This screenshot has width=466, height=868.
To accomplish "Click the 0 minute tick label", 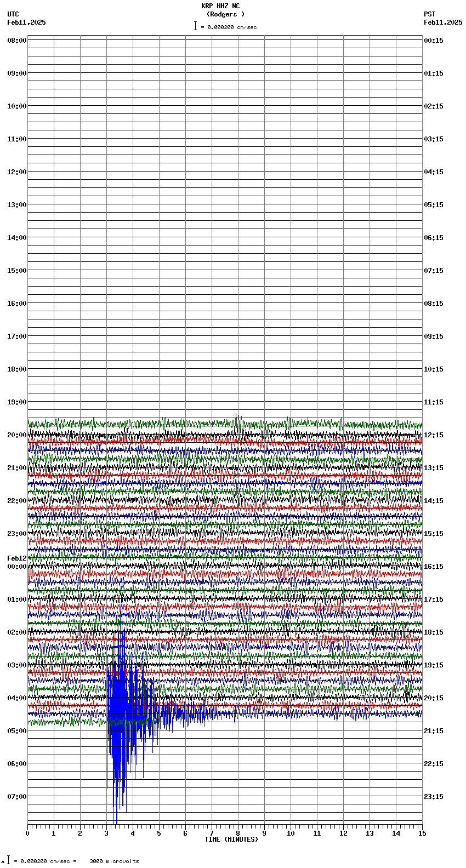I will pos(27,833).
